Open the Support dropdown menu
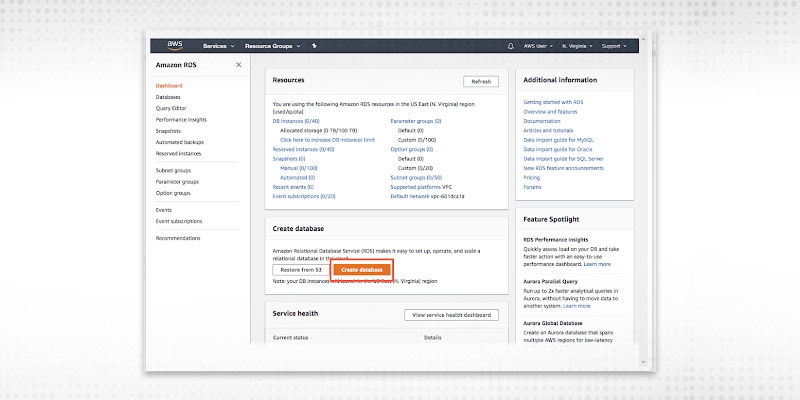 (x=613, y=46)
